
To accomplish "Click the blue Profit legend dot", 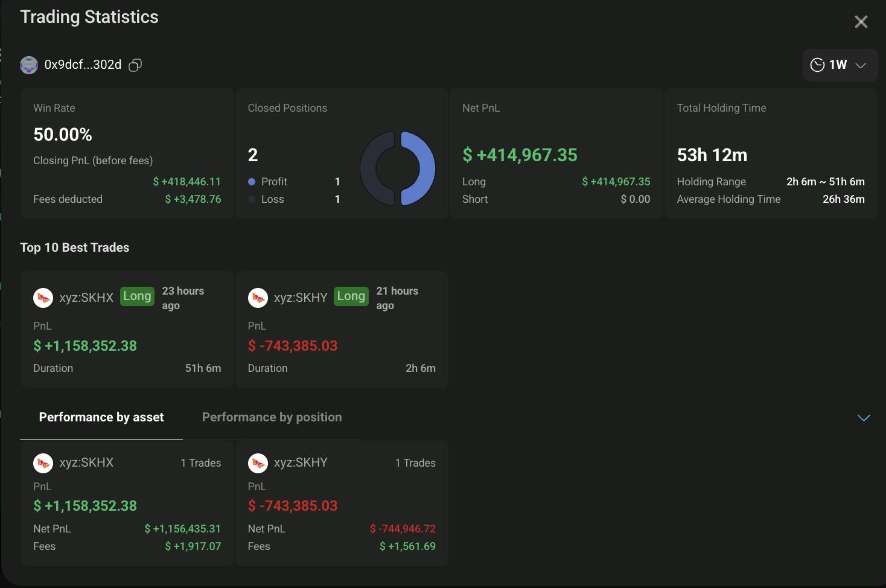I will click(x=252, y=182).
